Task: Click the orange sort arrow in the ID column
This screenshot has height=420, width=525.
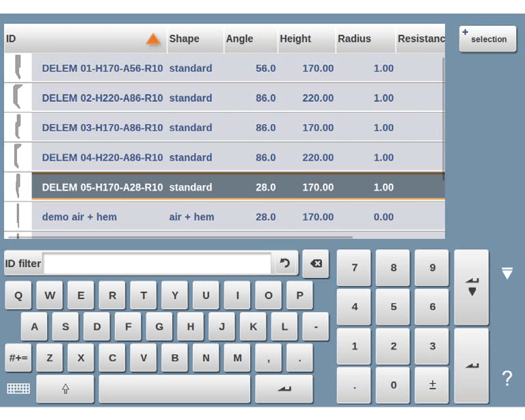Action: point(153,39)
